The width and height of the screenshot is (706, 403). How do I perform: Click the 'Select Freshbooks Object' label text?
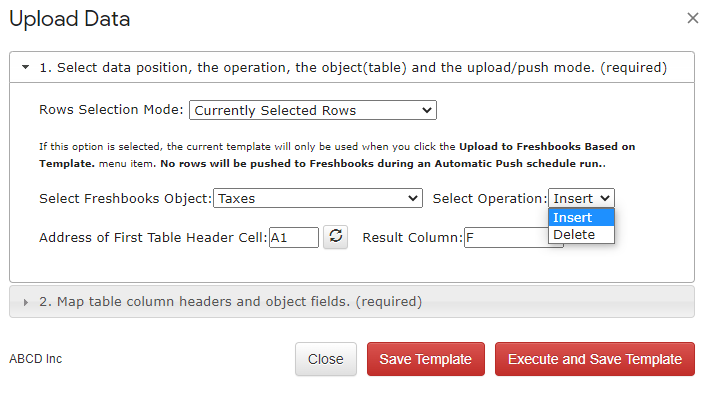pyautogui.click(x=125, y=199)
